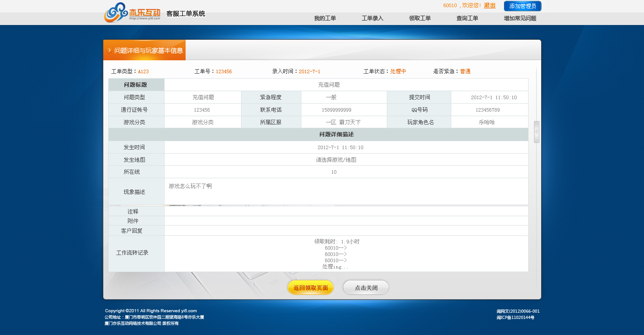Click the 是否紧急 value 普通
The height and width of the screenshot is (335, 644).
[465, 71]
